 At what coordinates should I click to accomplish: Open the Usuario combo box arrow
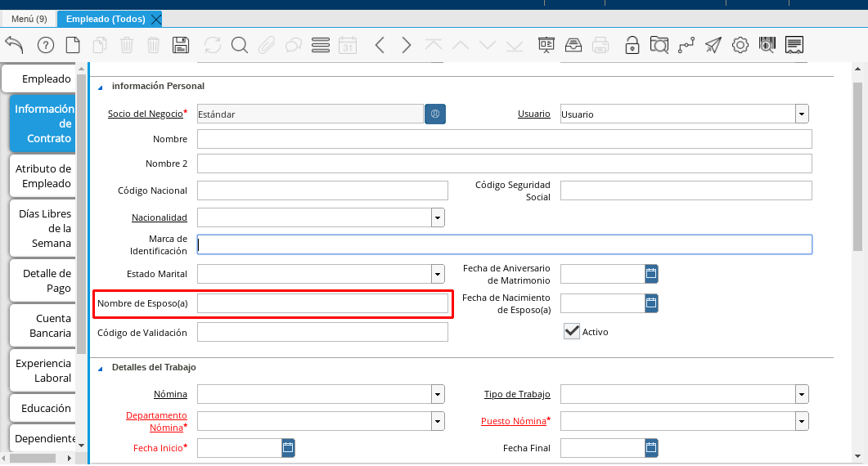pos(802,114)
